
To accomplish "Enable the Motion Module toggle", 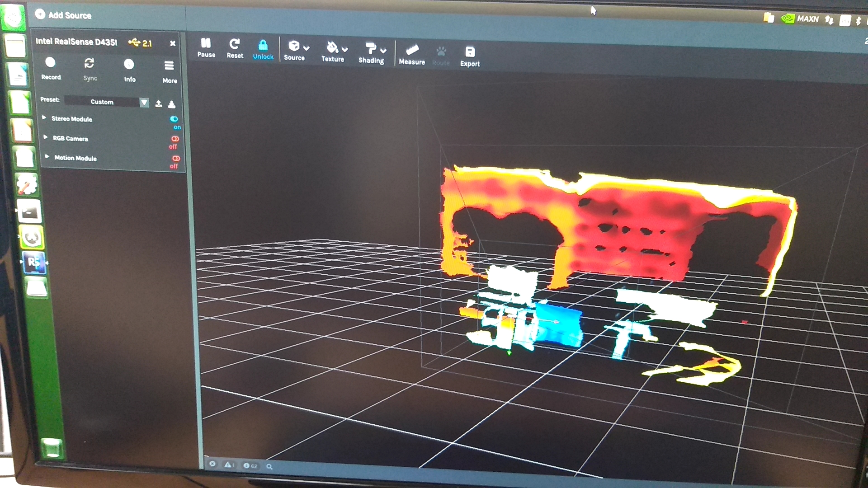I will 176,159.
